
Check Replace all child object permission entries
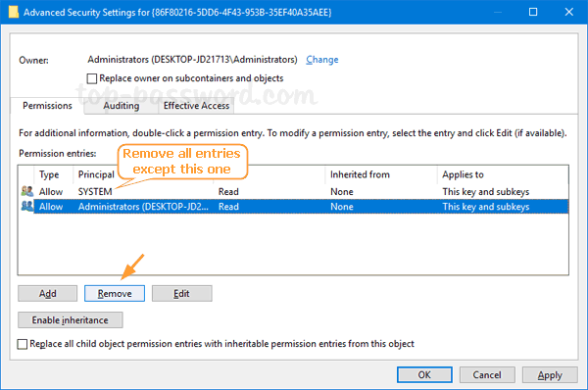pos(23,344)
